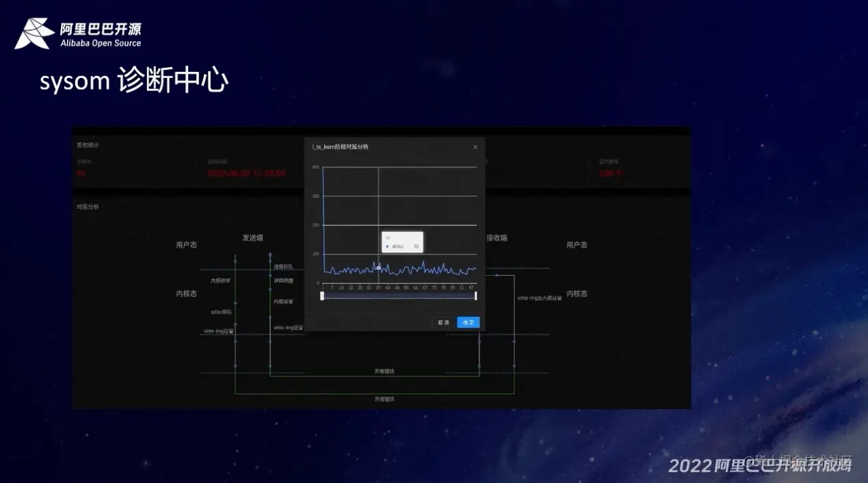Click the delay tooltip showing 51
The image size is (868, 483).
click(402, 242)
